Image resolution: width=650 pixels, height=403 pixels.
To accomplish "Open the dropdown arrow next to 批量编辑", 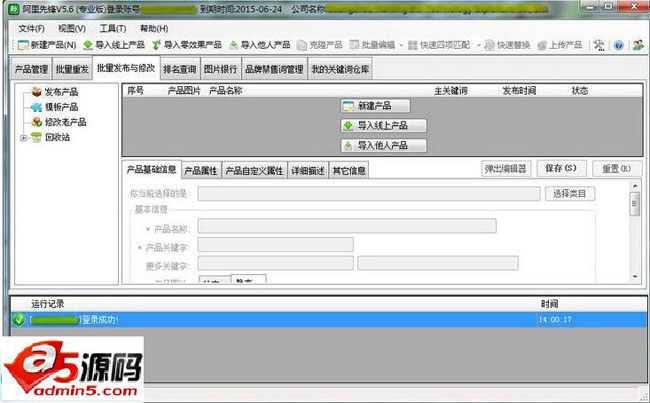I will [x=401, y=45].
